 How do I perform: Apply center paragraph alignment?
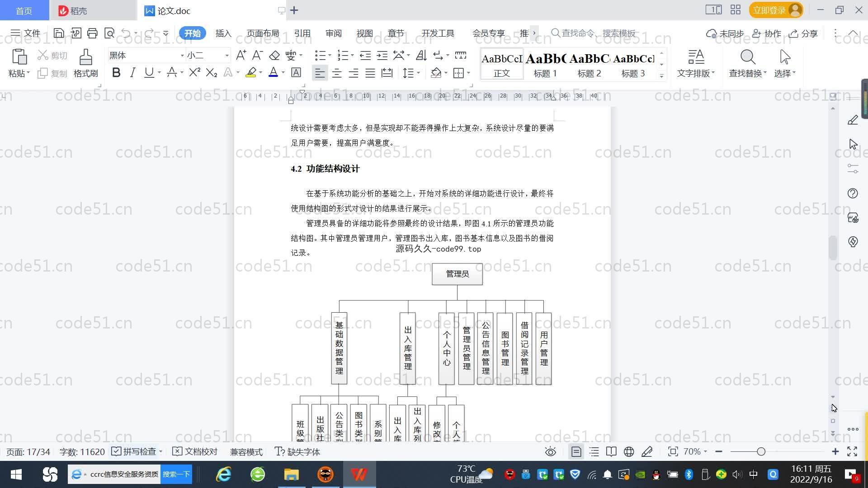pyautogui.click(x=337, y=73)
